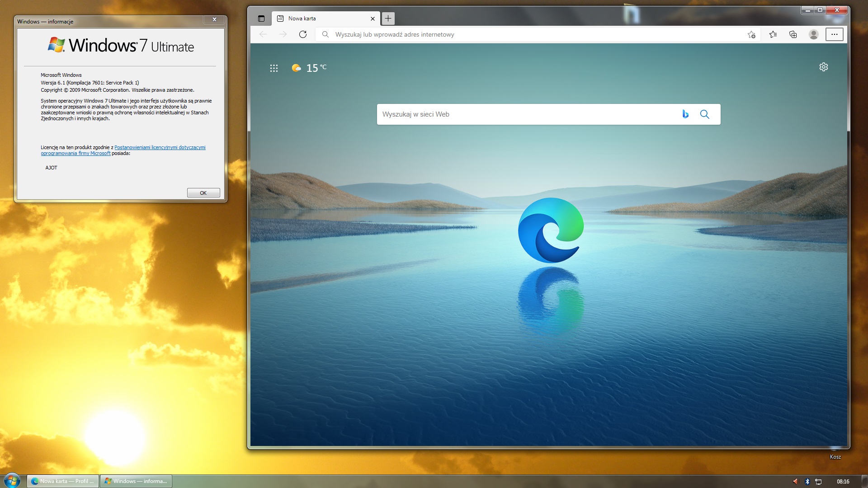
Task: Close the Nowa karta tab
Action: (373, 19)
